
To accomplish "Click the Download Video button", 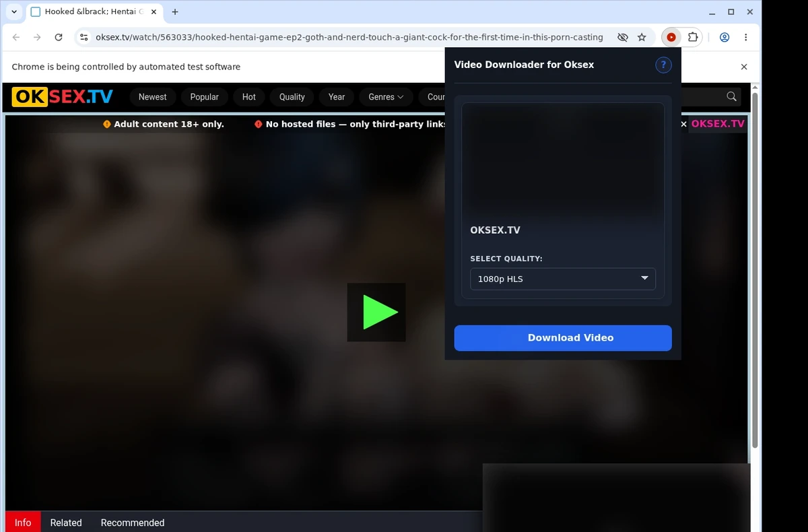I will click(563, 338).
